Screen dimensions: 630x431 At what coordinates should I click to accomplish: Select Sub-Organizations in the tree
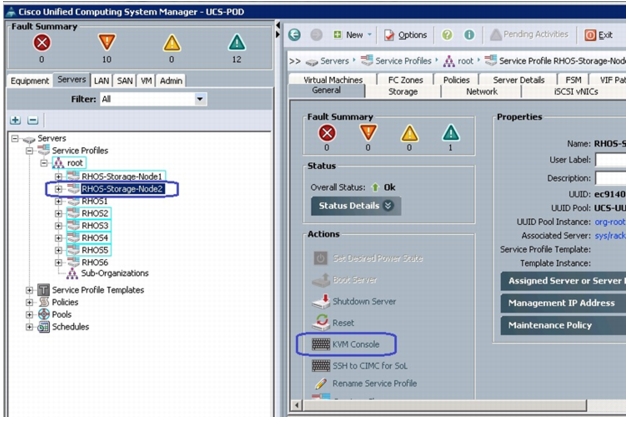115,273
